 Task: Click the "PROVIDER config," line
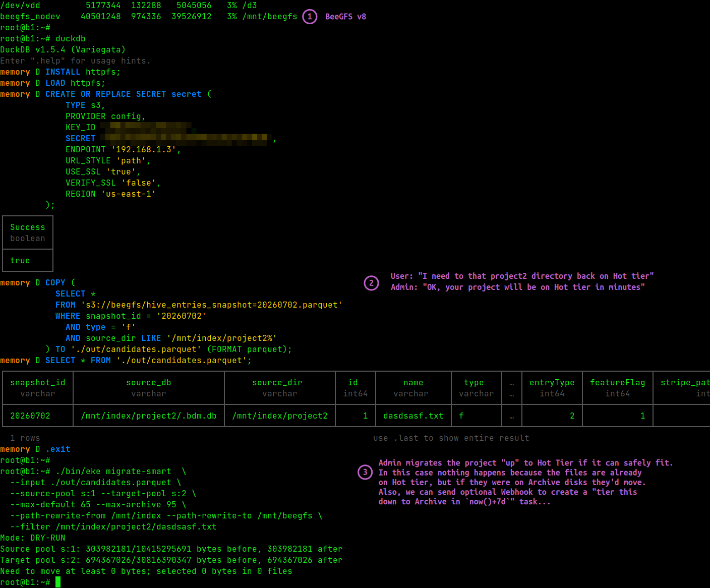106,116
